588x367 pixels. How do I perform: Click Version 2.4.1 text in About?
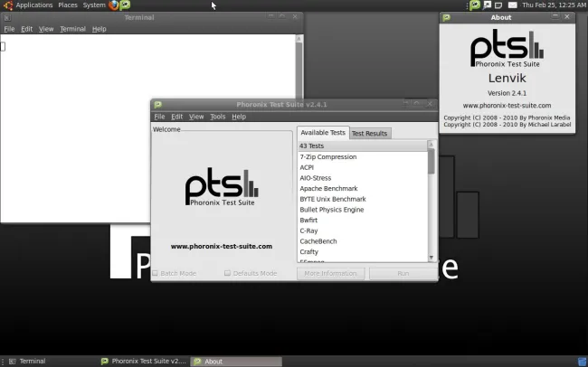[x=507, y=93]
